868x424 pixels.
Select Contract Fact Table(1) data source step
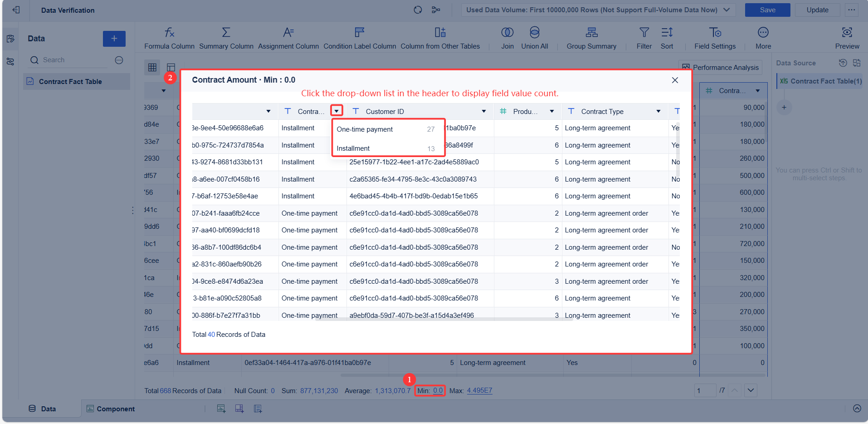820,81
